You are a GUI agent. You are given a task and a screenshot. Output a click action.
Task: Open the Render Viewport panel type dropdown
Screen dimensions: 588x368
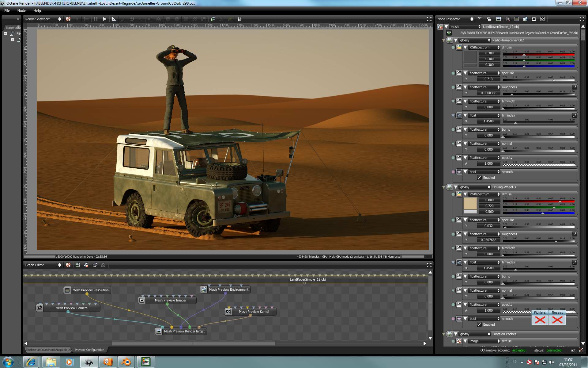(x=43, y=19)
